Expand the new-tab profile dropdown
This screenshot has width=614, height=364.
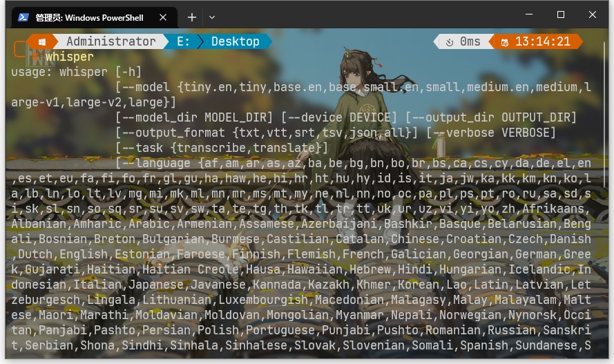(212, 17)
